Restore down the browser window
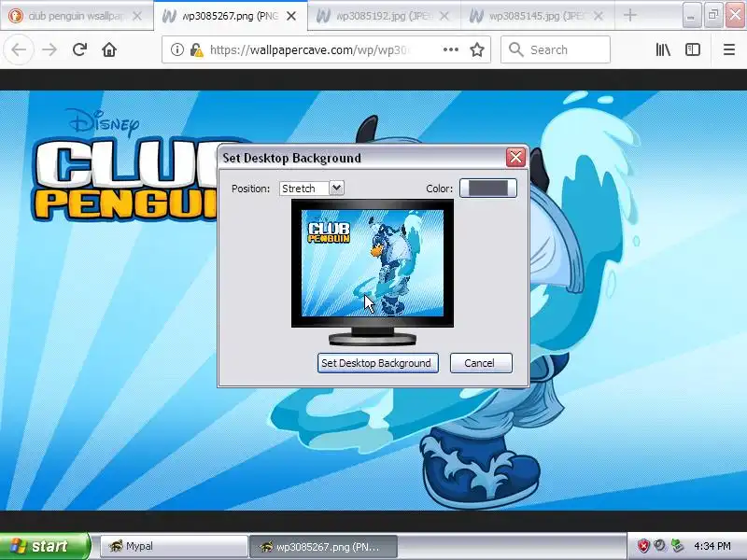 [x=713, y=16]
